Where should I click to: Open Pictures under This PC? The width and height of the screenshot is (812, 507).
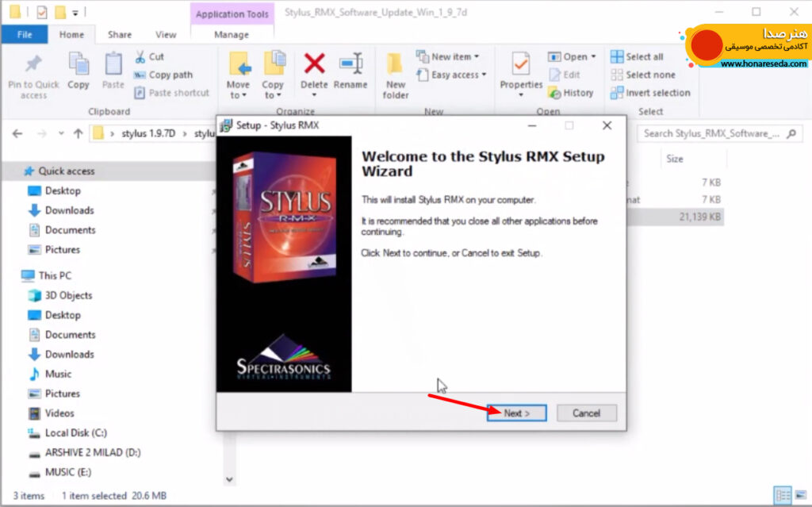pyautogui.click(x=62, y=394)
